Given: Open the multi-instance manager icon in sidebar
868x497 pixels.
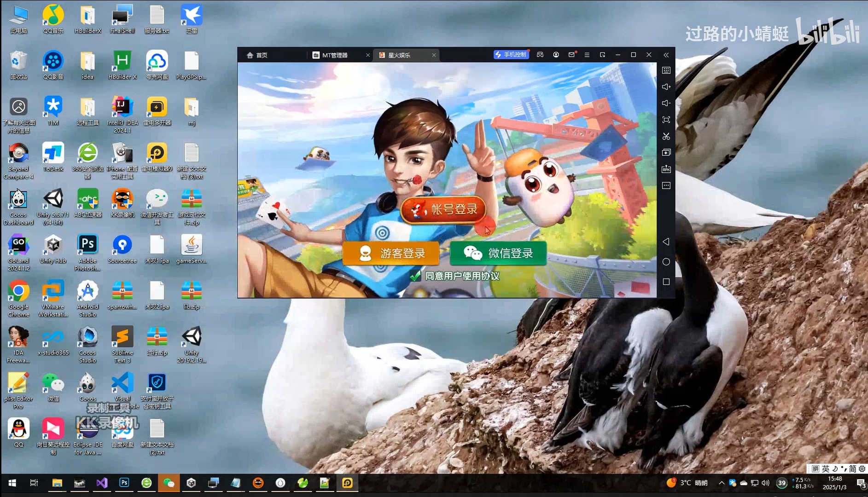Looking at the screenshot, I should coord(666,153).
